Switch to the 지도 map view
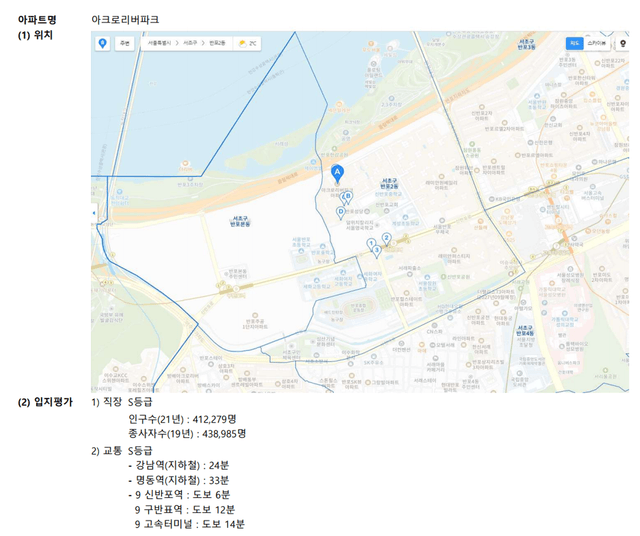 tap(574, 43)
